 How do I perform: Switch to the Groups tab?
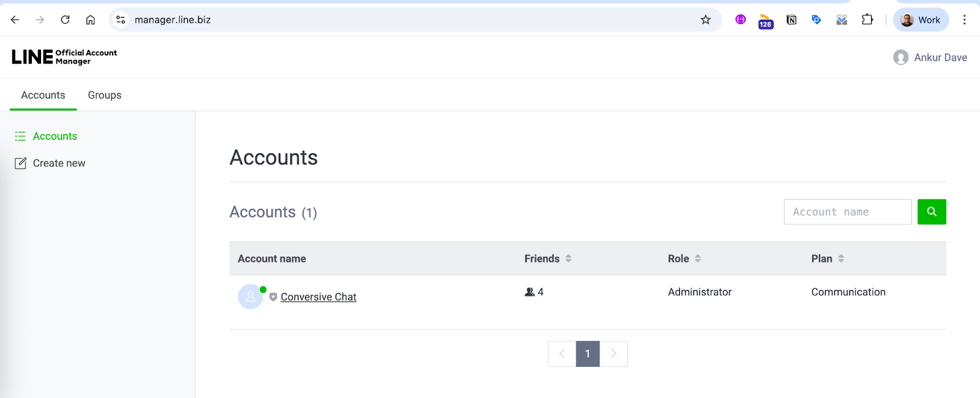tap(105, 95)
